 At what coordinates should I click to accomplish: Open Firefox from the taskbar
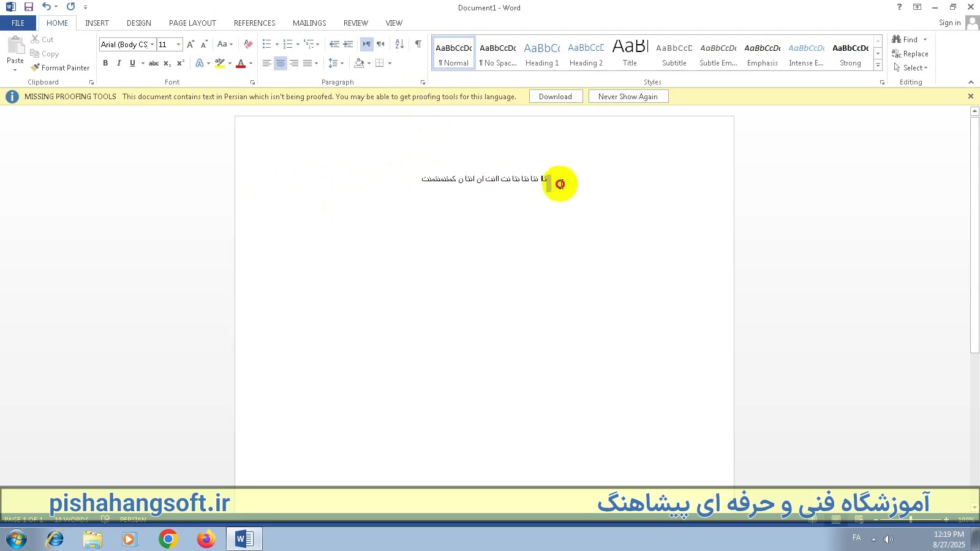coord(206,539)
